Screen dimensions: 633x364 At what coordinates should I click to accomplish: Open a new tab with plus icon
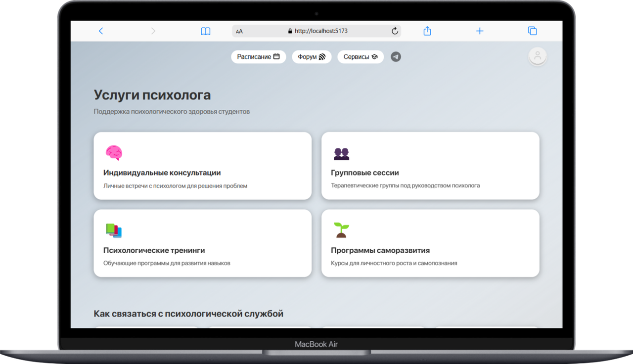coord(480,31)
